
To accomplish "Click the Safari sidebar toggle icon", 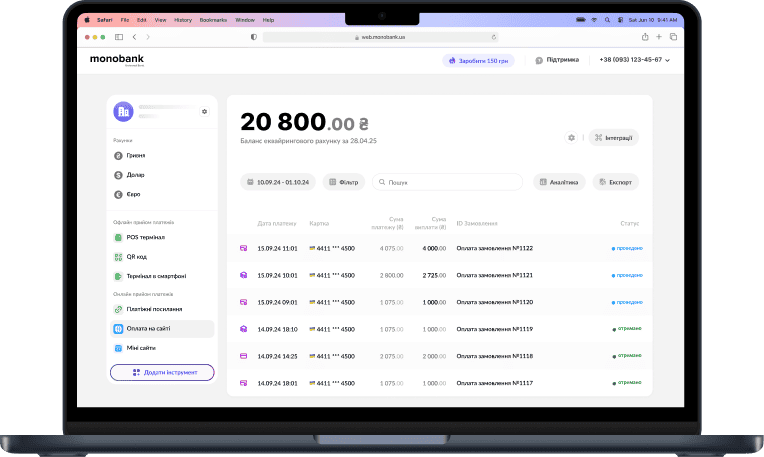I will (x=119, y=36).
